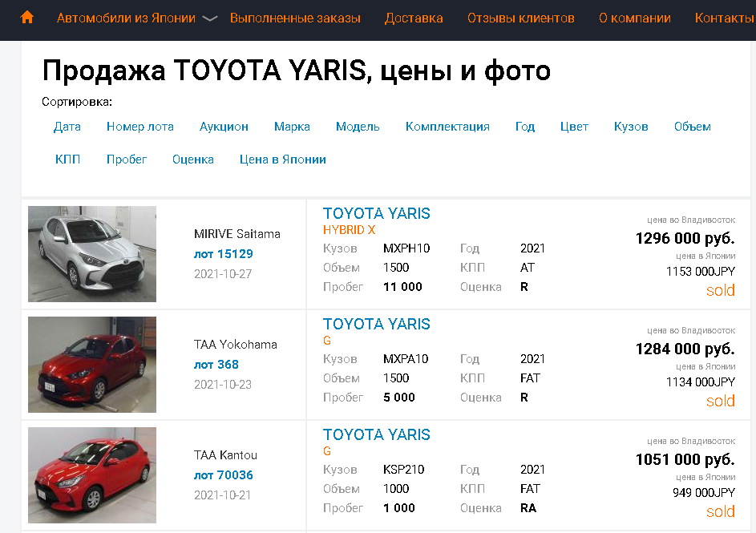This screenshot has width=756, height=533.
Task: Click Japan price 1134 000JPY
Action: [701, 382]
